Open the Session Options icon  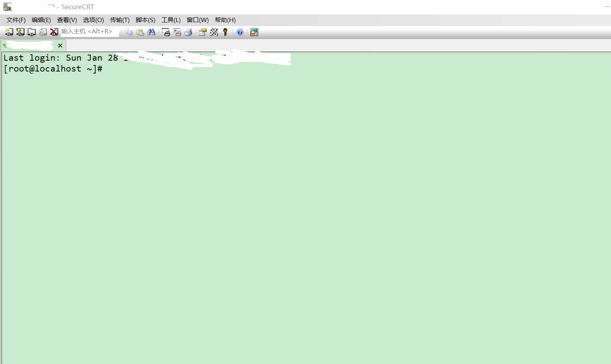202,32
